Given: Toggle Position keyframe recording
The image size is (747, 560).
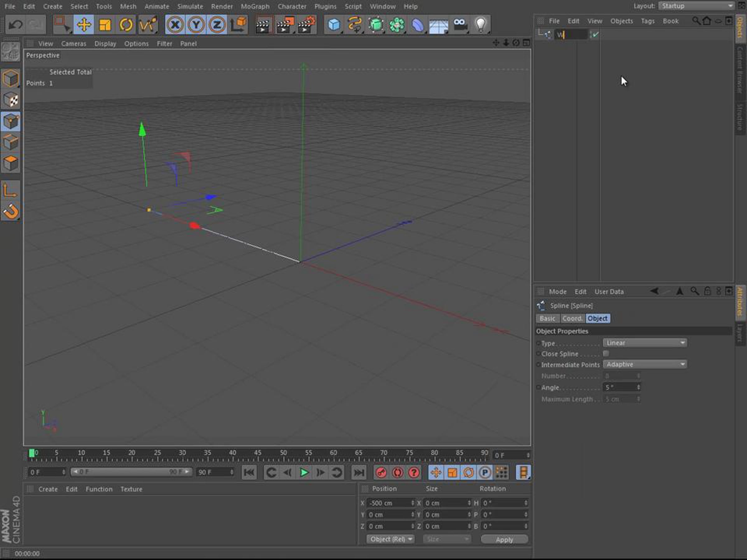Looking at the screenshot, I should point(436,473).
